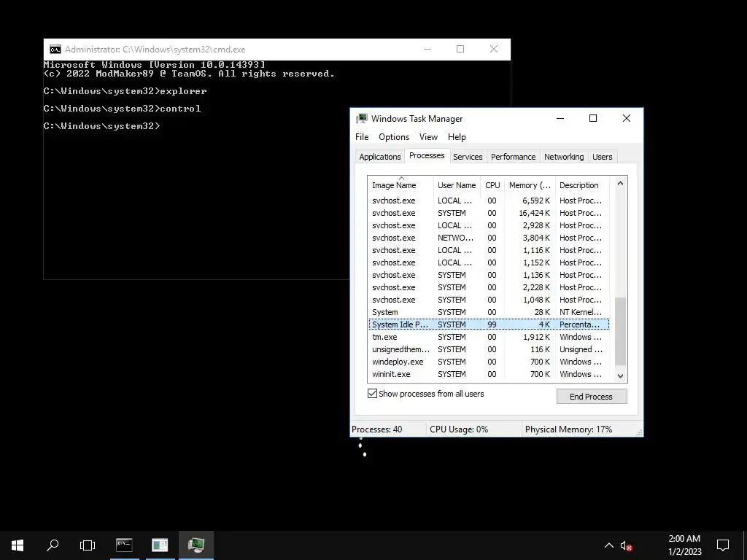Open the Options menu in Task Manager
This screenshot has height=560, width=747.
coord(394,137)
